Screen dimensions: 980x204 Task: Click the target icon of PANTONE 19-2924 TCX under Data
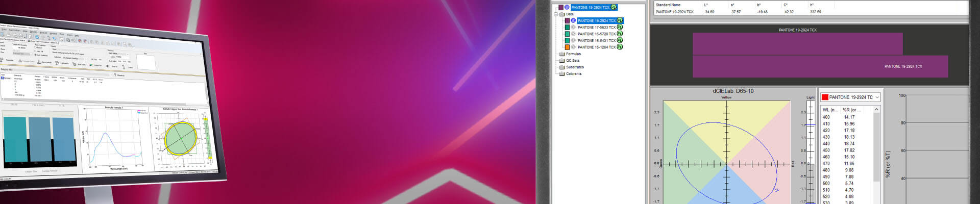[573, 21]
